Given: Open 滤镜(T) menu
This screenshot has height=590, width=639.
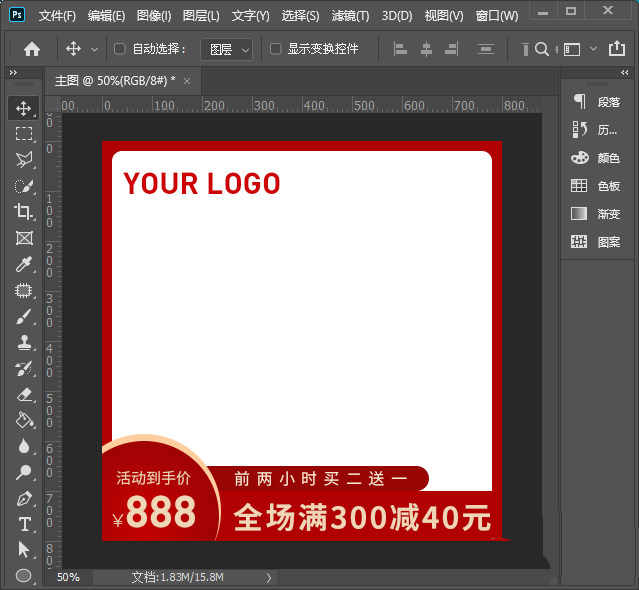Looking at the screenshot, I should point(350,15).
